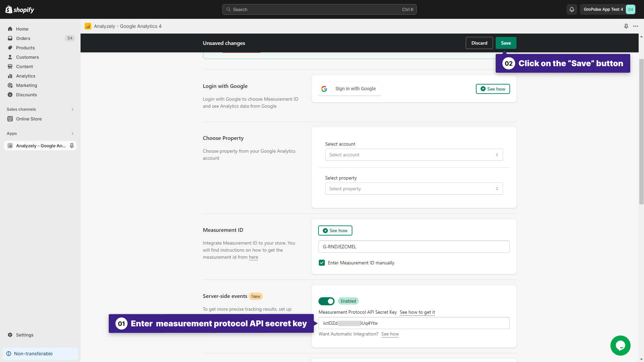
Task: Focus the top Search bar
Action: pyautogui.click(x=319, y=9)
